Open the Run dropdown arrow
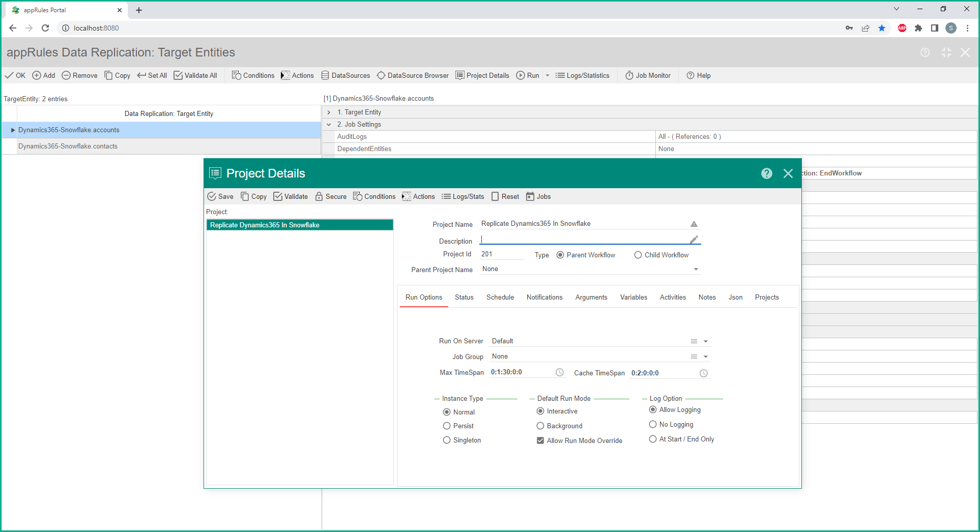 (x=547, y=75)
